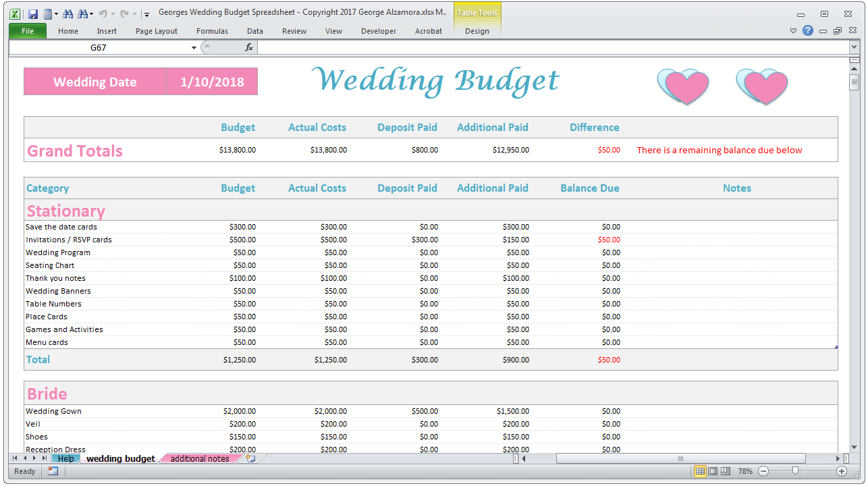Click the calculator icon in Quick Access Toolbar
The image size is (868, 486).
[48, 13]
